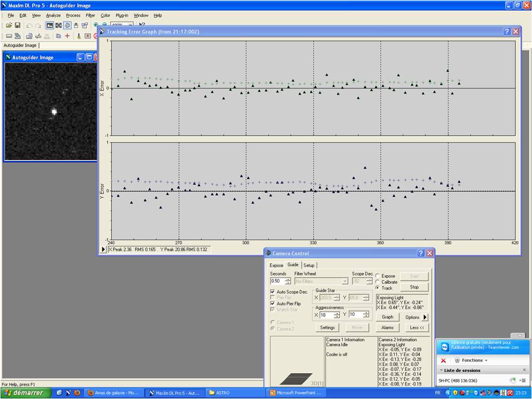The height and width of the screenshot is (399, 532).
Task: Open the Analyze menu
Action: (53, 16)
